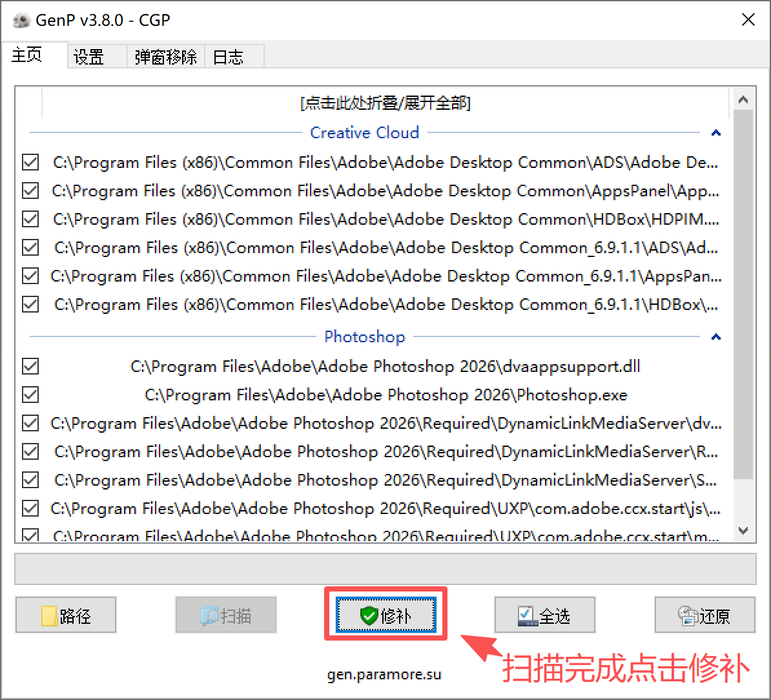Click the vertical scrollbar thumb

pos(743,294)
